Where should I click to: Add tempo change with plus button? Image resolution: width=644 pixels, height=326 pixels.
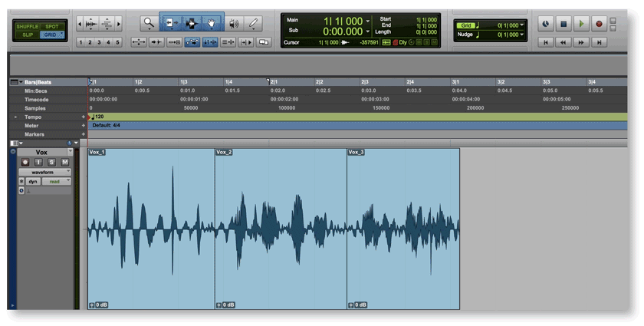84,117
